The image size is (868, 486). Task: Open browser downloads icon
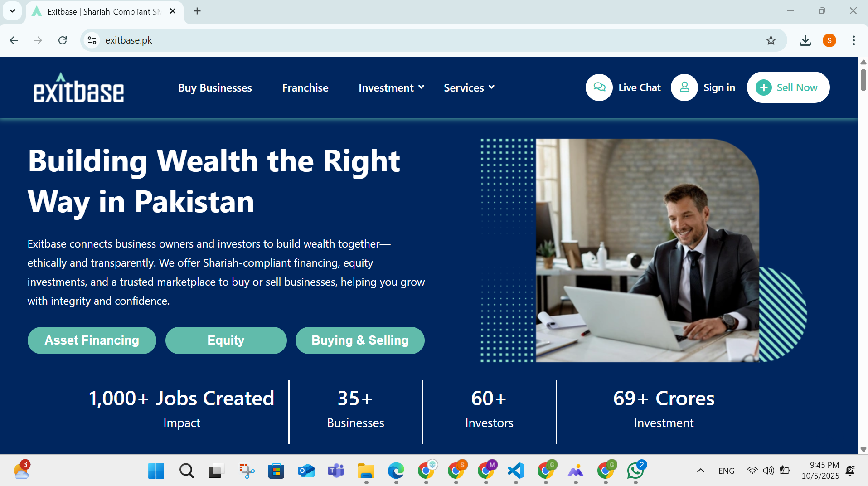(x=805, y=40)
